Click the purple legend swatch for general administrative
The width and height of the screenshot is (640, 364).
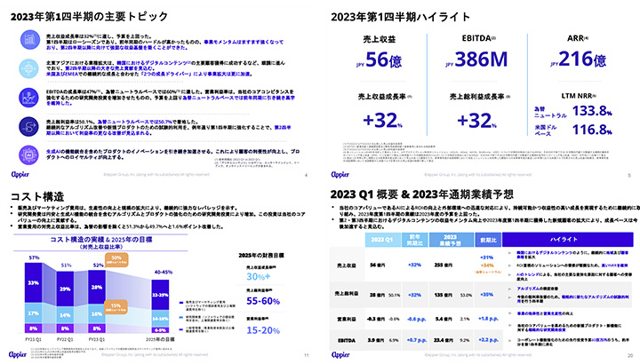point(181,329)
